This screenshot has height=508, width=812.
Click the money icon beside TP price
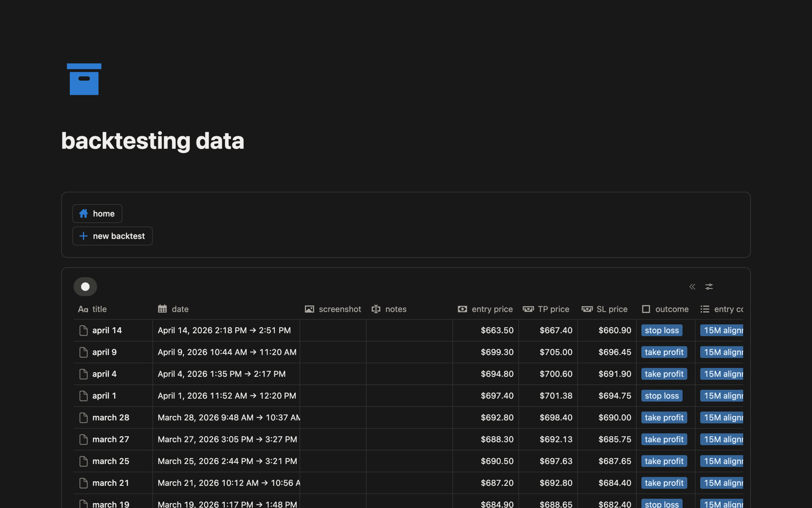tap(528, 309)
